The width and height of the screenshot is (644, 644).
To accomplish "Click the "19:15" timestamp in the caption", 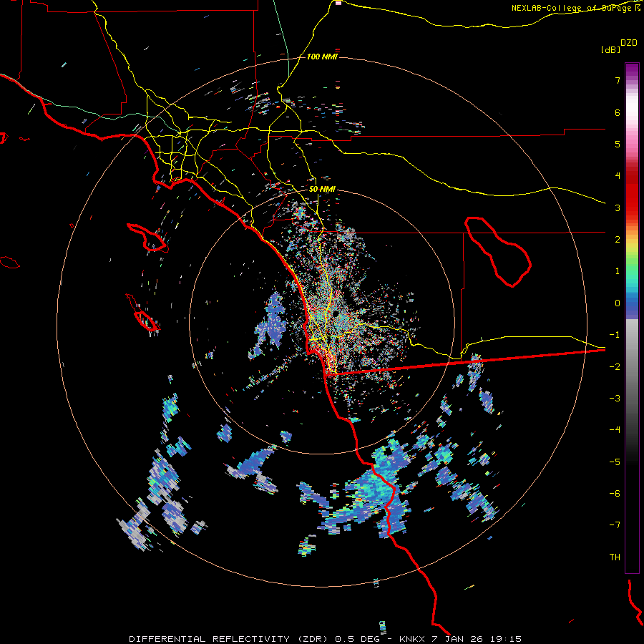I will [x=506, y=639].
